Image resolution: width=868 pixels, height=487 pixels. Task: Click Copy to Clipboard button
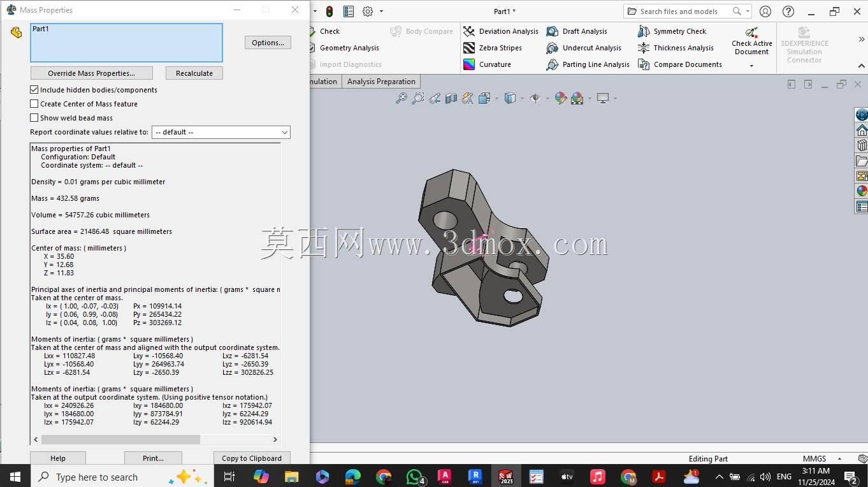click(252, 458)
